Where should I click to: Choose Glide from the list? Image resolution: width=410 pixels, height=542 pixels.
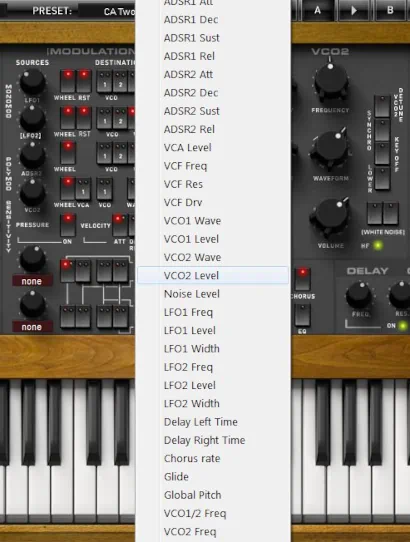(x=213, y=477)
